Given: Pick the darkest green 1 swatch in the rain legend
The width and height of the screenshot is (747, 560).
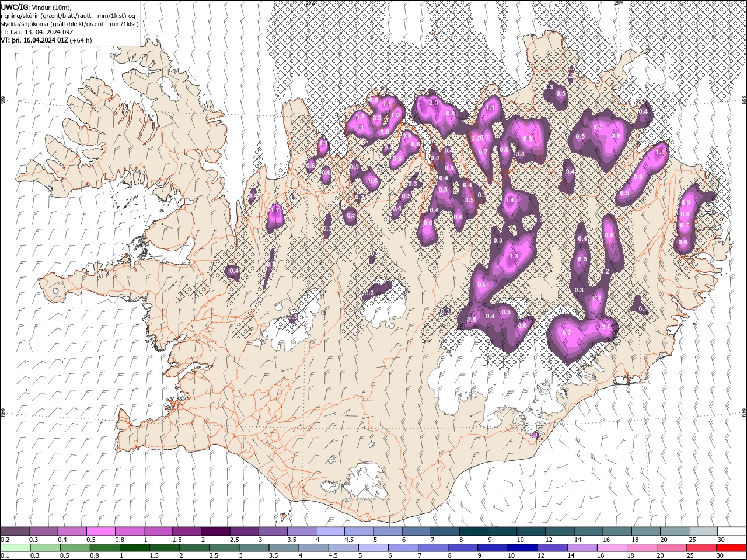Looking at the screenshot, I should [x=134, y=548].
